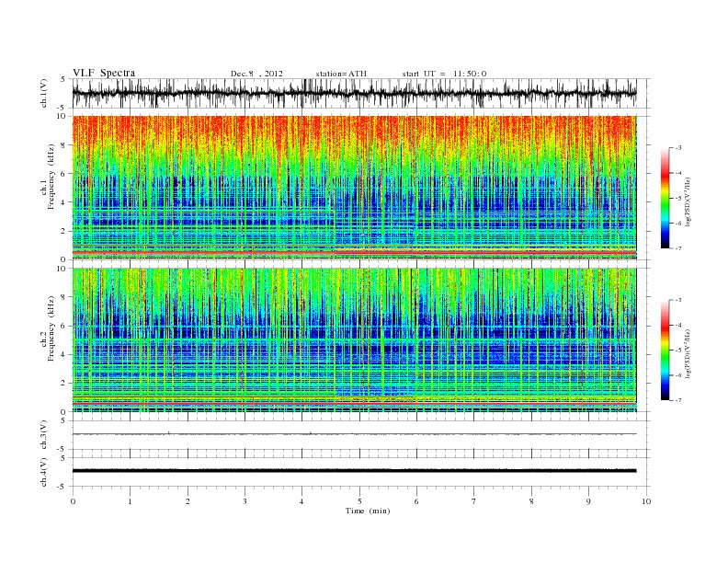Click inside the ch.2 spectrogram panel
Screen dimensions: 728x563
pos(354,340)
